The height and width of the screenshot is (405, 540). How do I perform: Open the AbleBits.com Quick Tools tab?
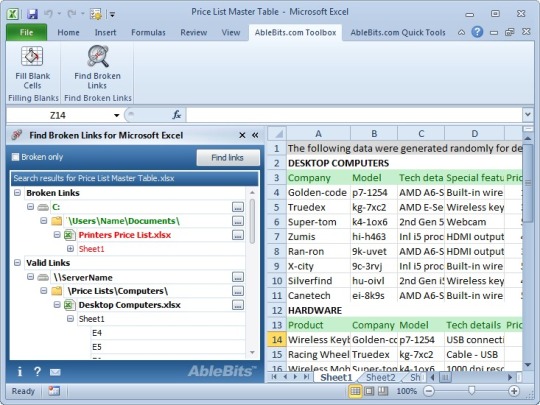point(398,32)
